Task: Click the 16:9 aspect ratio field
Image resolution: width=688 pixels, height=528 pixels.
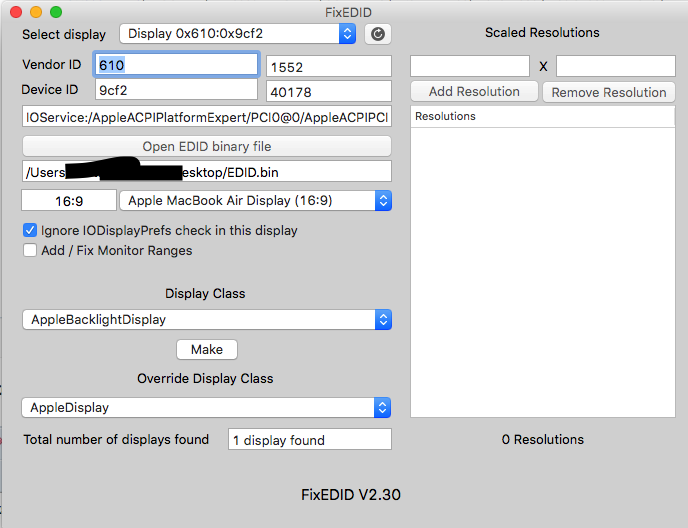Action: (69, 201)
